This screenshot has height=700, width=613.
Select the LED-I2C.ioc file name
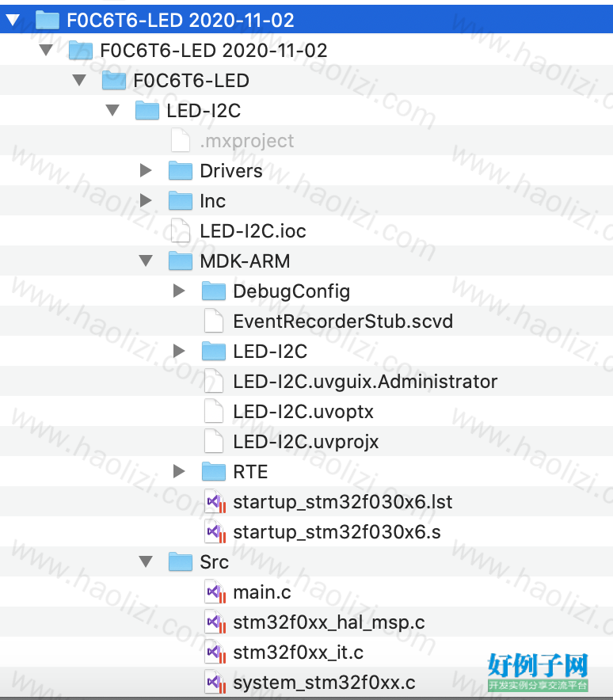click(253, 231)
